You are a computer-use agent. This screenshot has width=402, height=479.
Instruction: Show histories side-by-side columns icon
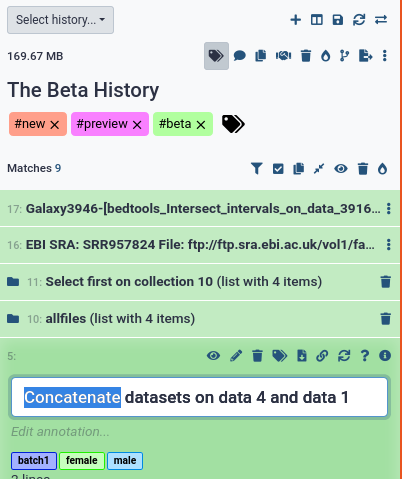point(317,20)
